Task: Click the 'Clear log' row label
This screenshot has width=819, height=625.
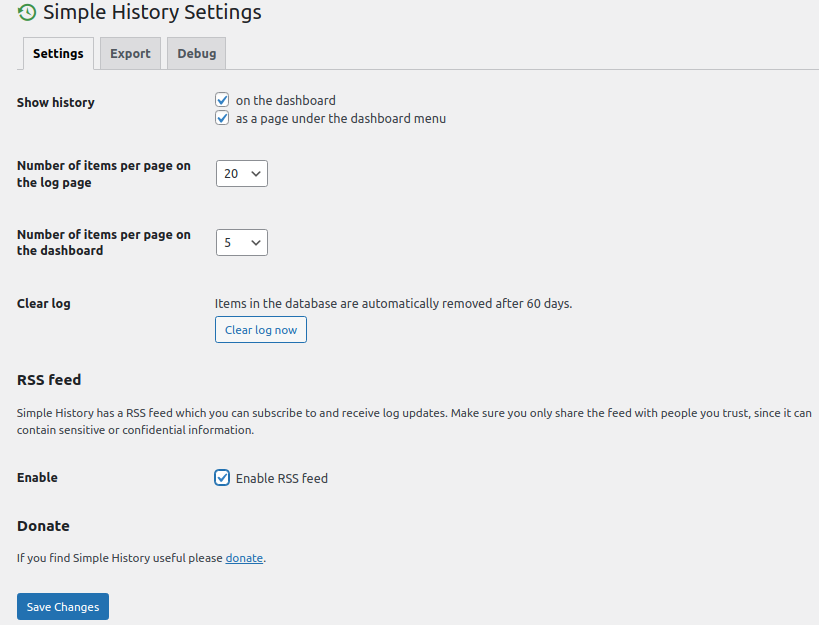Action: click(x=44, y=303)
